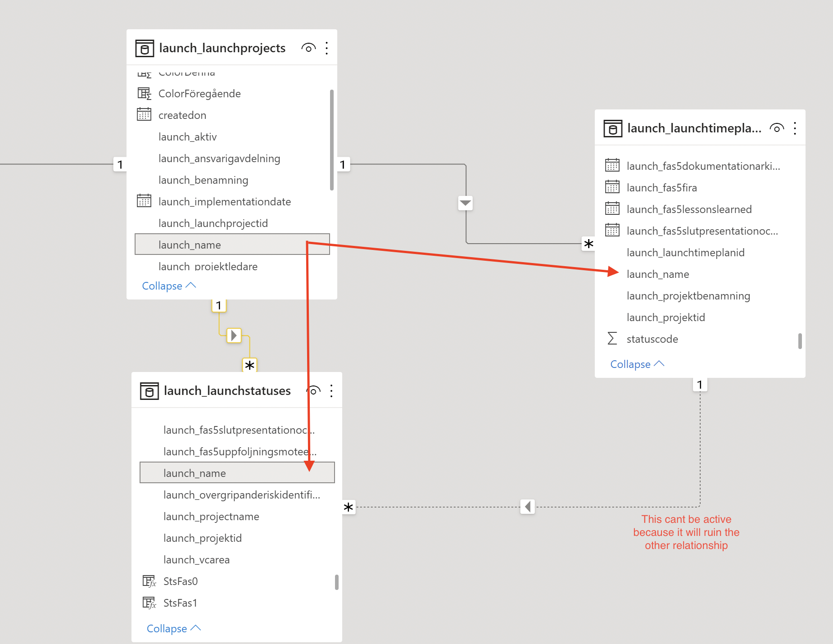Select launch_projektid in launch_launchtimeplan table
The width and height of the screenshot is (833, 644).
point(700,317)
